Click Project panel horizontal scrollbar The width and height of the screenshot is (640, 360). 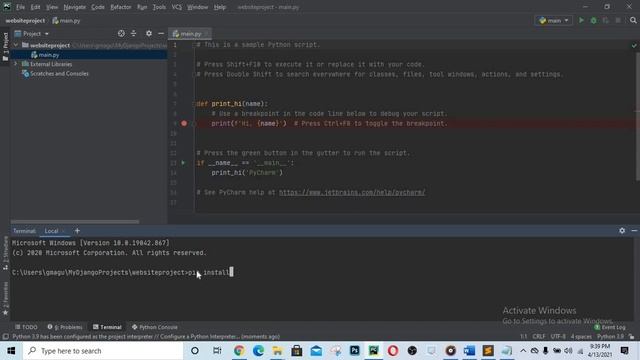(x=75, y=222)
